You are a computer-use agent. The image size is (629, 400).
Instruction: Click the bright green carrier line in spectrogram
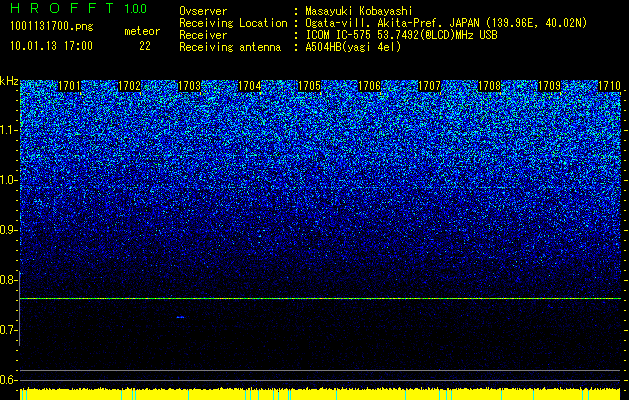tap(320, 298)
